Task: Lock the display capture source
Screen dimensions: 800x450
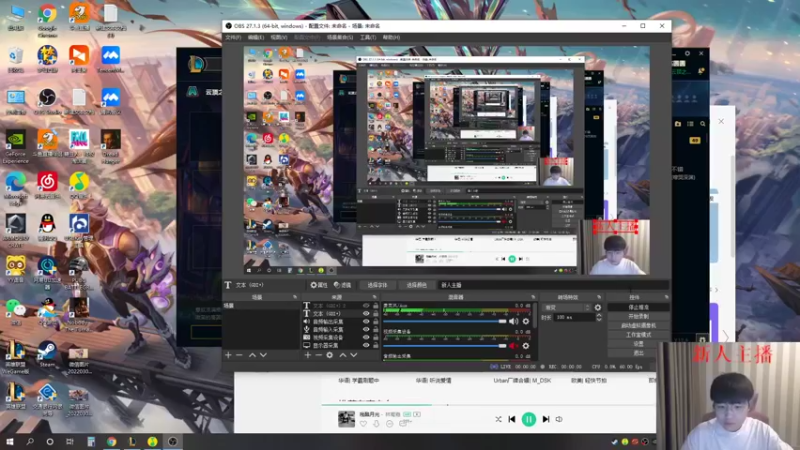Action: 376,345
